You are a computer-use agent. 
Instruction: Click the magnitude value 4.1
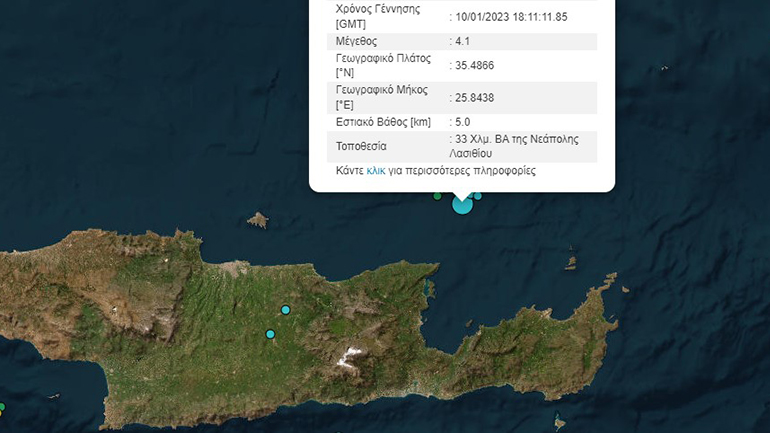462,41
